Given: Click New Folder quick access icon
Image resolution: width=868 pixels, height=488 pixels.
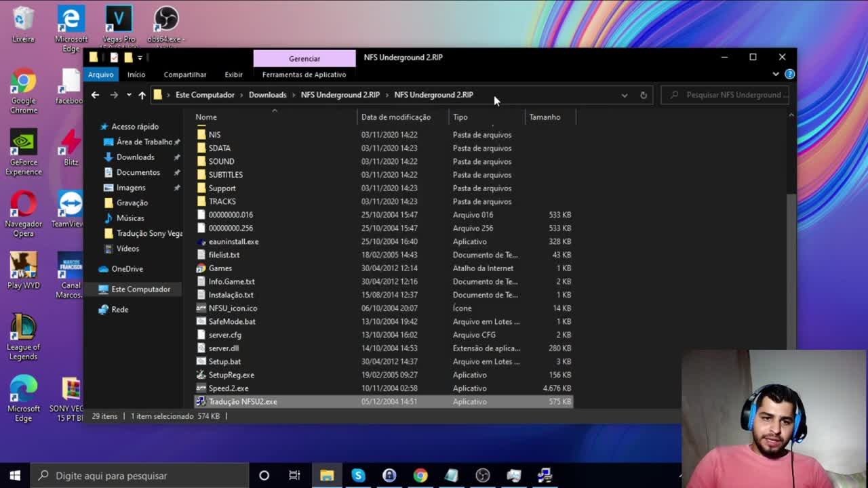Looking at the screenshot, I should point(128,58).
